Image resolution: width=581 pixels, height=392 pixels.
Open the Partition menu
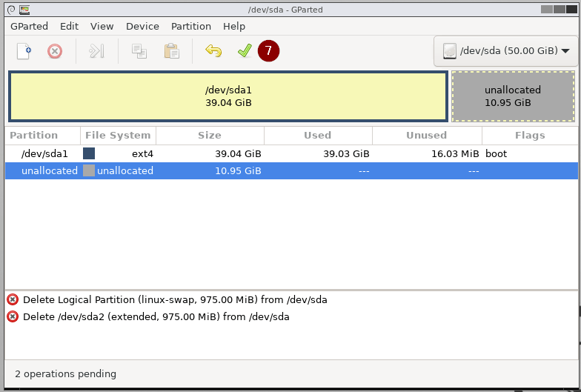click(191, 27)
